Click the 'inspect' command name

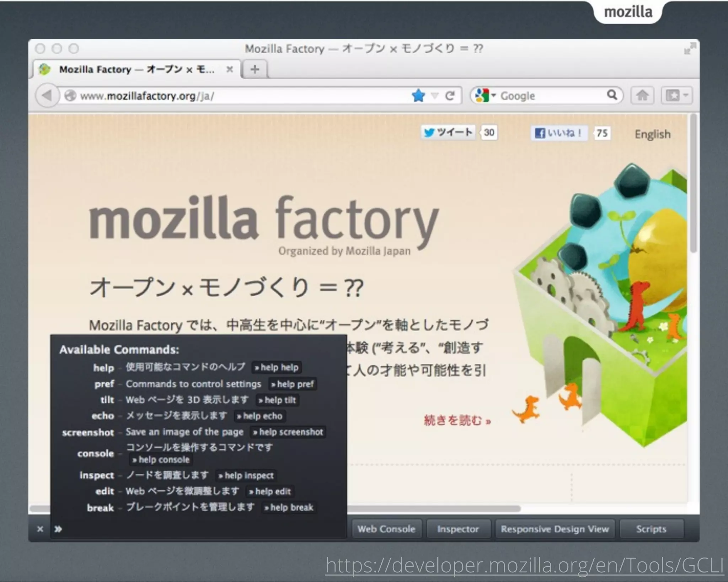click(97, 475)
